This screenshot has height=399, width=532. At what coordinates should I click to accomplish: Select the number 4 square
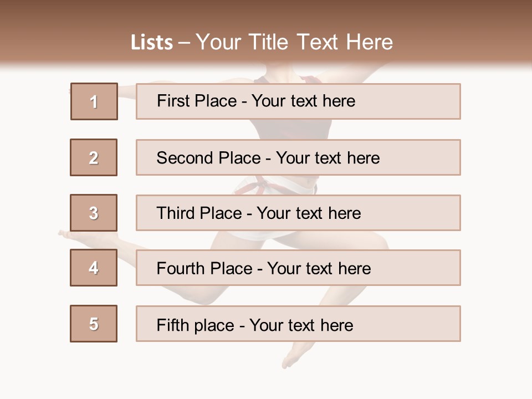pos(94,268)
